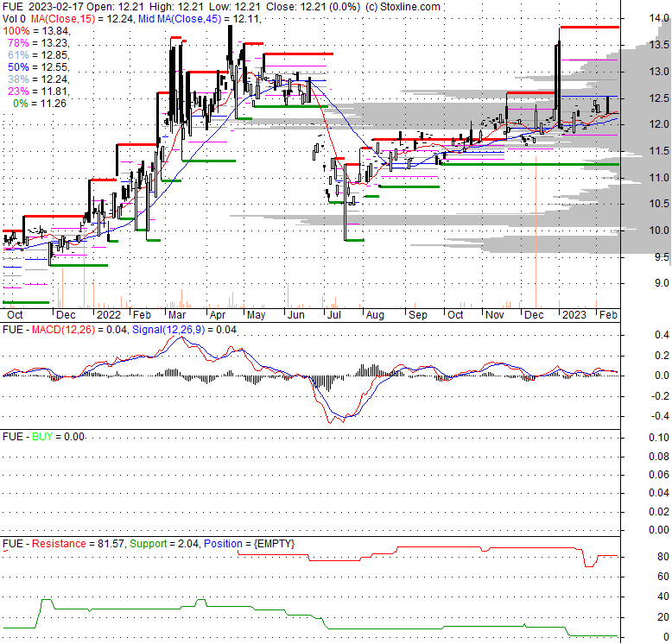
Task: Click the 0.10 BUY panel axis label
Action: (x=659, y=438)
